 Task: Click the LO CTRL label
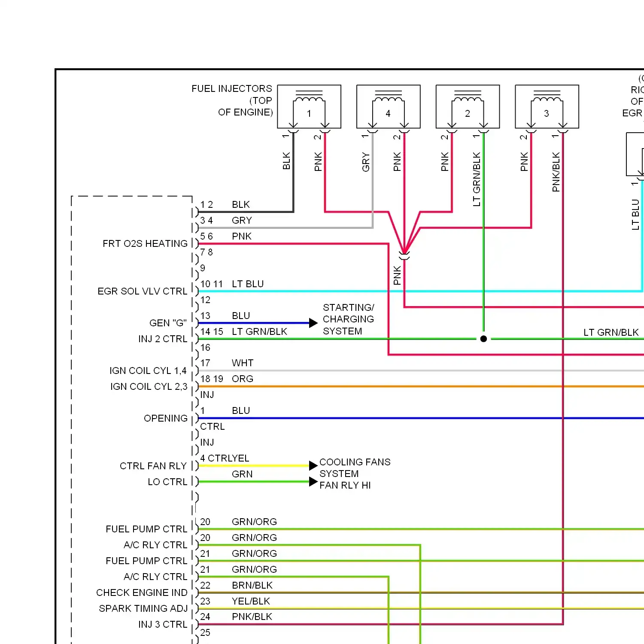(167, 482)
